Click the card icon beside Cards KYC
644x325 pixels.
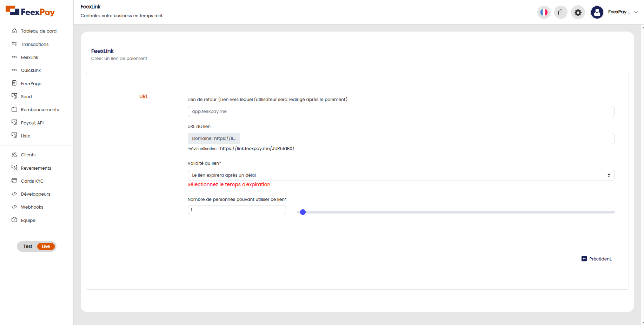14,181
